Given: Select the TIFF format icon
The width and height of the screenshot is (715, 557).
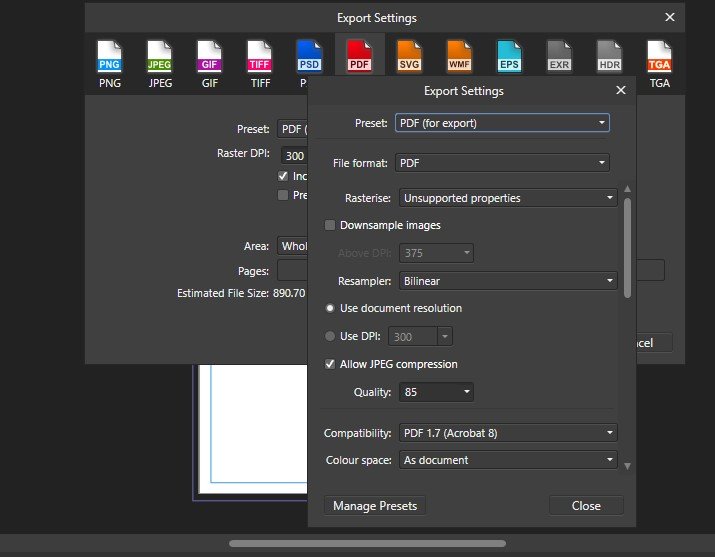Looking at the screenshot, I should tap(260, 63).
